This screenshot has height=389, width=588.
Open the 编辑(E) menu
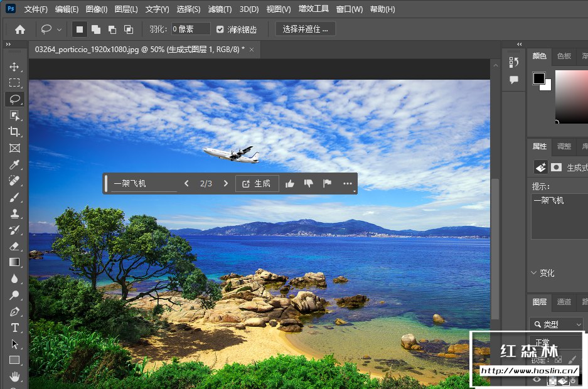click(x=67, y=9)
